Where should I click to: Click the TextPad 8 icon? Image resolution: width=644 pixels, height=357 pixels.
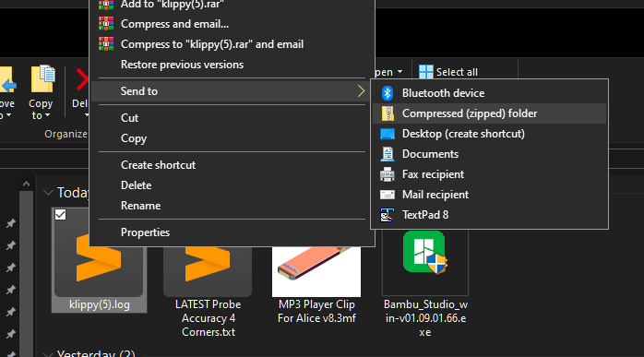click(388, 215)
